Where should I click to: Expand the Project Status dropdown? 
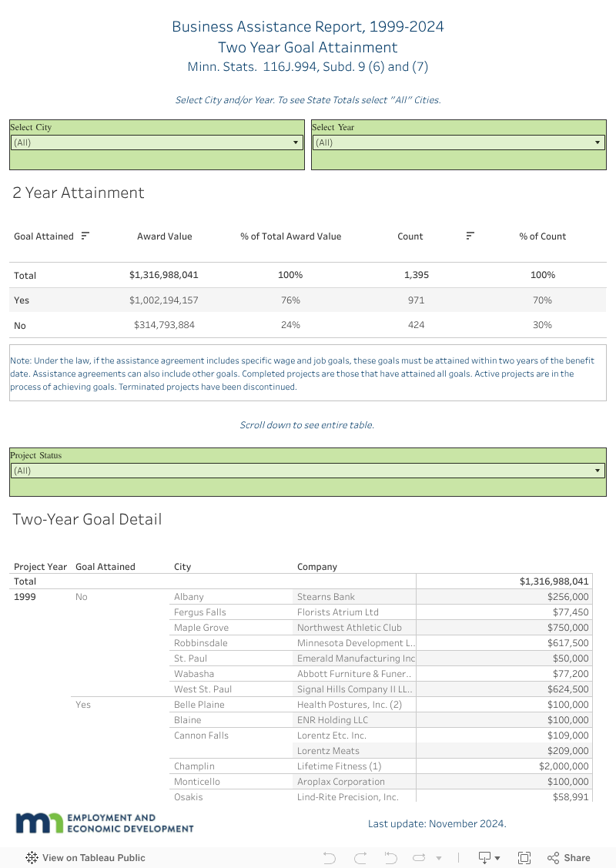[307, 471]
